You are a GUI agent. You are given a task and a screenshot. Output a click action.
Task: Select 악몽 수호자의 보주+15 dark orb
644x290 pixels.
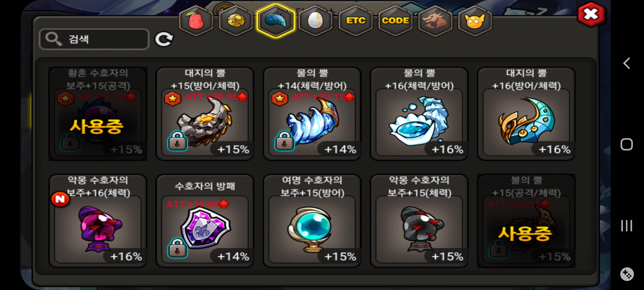[419, 221]
